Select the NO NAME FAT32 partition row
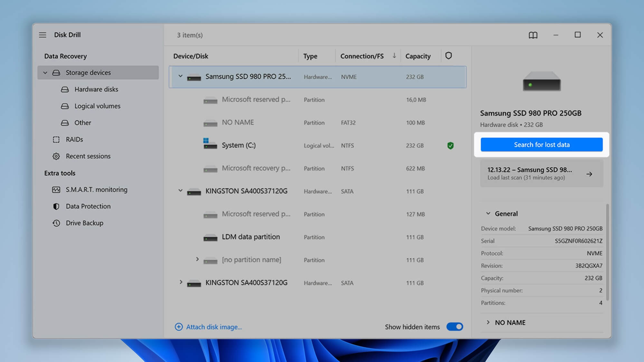 317,123
